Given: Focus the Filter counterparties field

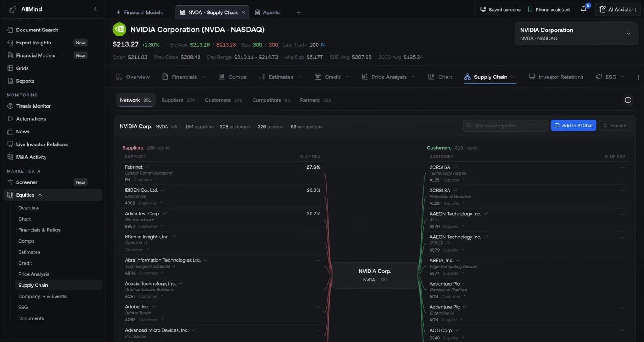Looking at the screenshot, I should tap(506, 126).
